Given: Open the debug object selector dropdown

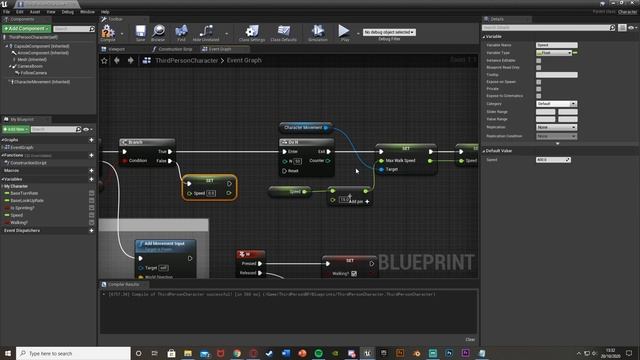Looking at the screenshot, I should (389, 32).
